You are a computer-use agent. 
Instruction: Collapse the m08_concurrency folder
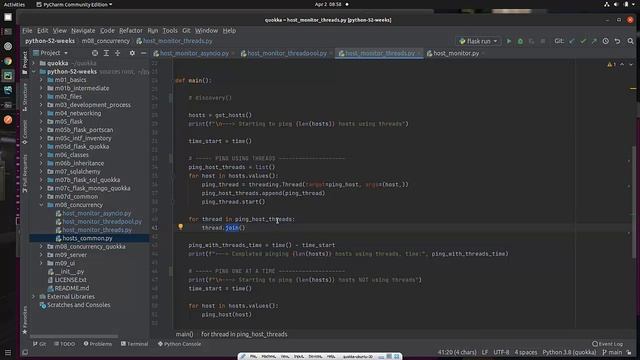(x=41, y=205)
